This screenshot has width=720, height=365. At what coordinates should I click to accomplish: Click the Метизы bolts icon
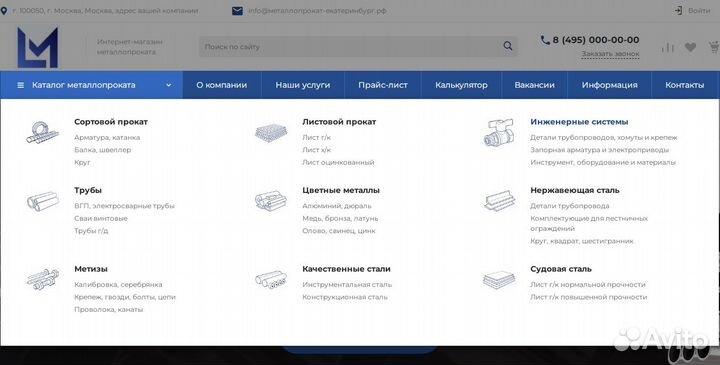coord(43,279)
